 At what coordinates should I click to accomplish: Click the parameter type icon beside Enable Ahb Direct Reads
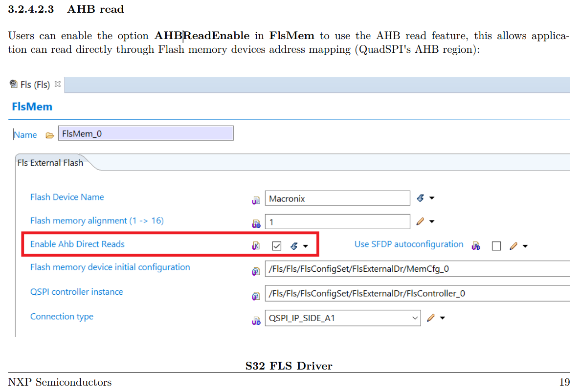coord(256,245)
